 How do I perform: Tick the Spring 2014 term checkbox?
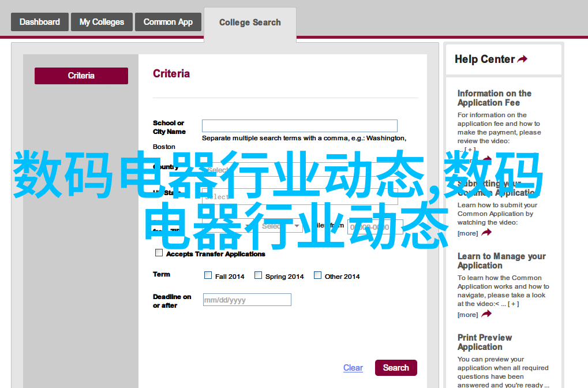[x=259, y=275]
